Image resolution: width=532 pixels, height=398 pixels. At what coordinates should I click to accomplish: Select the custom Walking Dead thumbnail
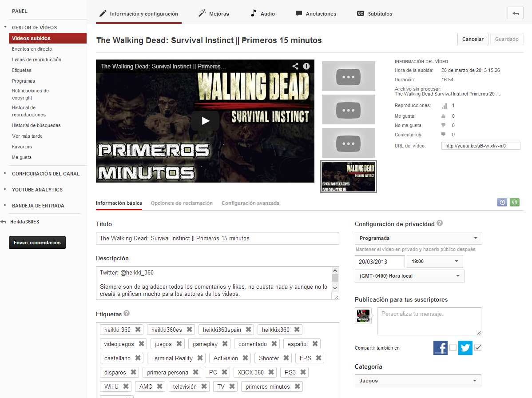pos(349,176)
